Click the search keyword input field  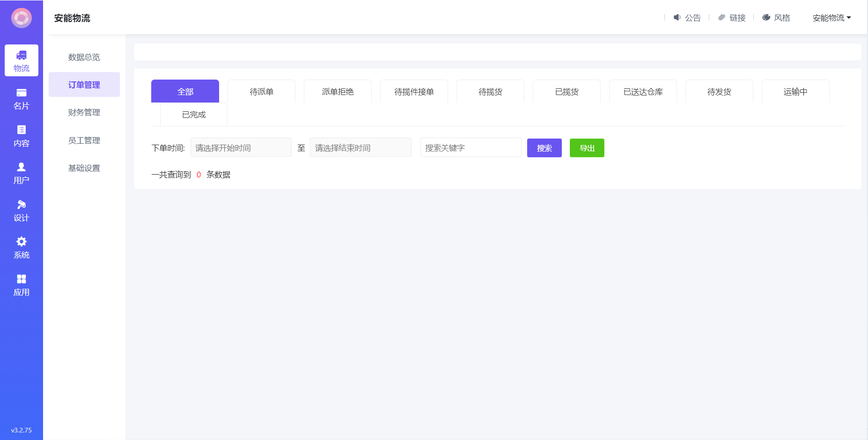pyautogui.click(x=471, y=148)
